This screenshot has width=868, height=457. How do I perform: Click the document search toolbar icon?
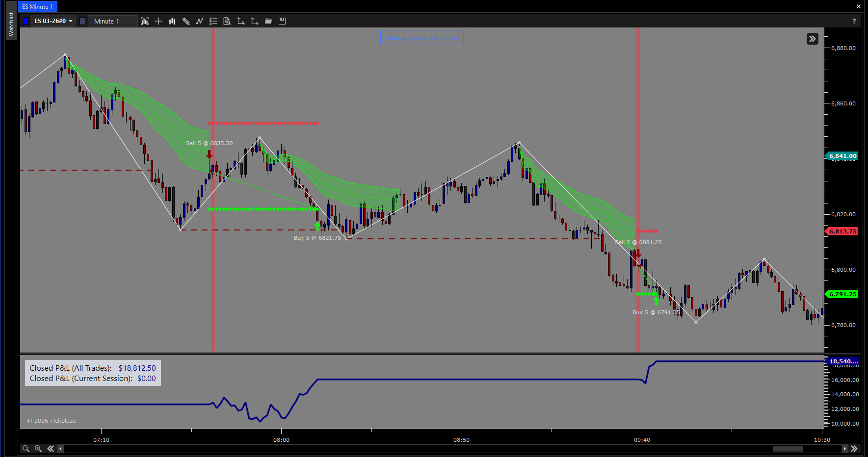click(227, 21)
